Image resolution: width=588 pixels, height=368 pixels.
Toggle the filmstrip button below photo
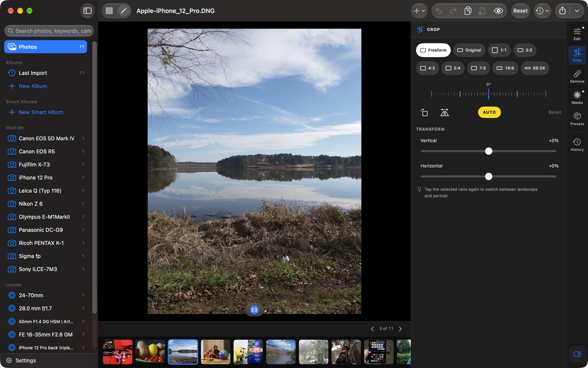(254, 310)
